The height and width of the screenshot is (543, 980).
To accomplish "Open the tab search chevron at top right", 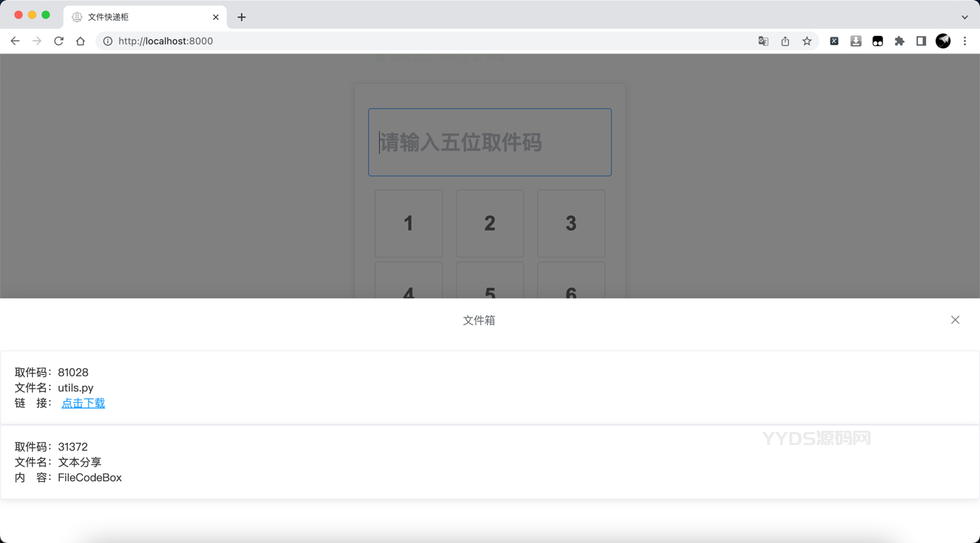I will coord(965,16).
